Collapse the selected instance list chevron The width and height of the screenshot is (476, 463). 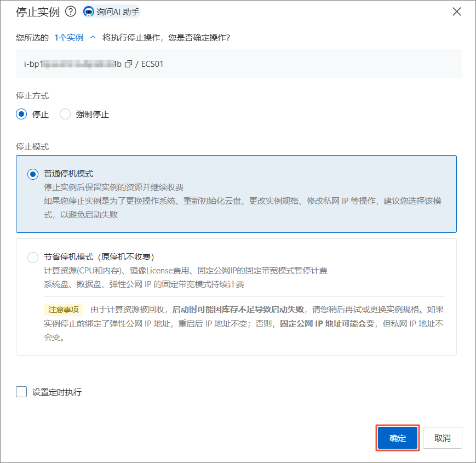click(x=93, y=37)
